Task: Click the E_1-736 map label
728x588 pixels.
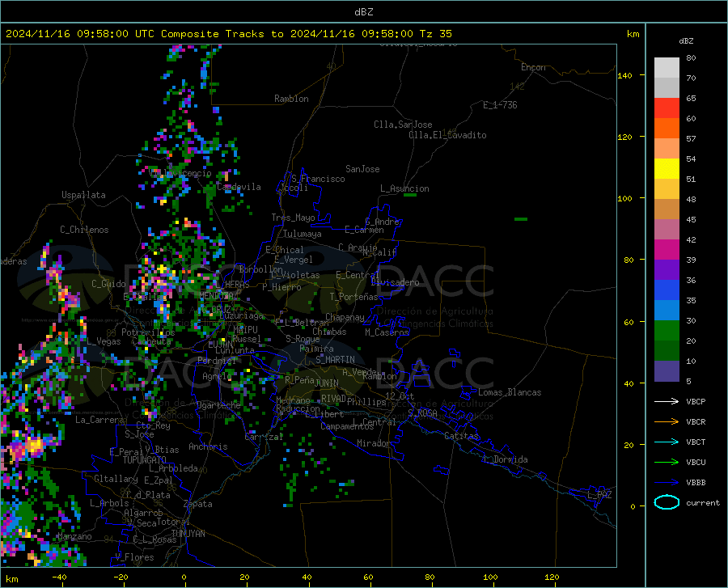Action: [x=500, y=105]
